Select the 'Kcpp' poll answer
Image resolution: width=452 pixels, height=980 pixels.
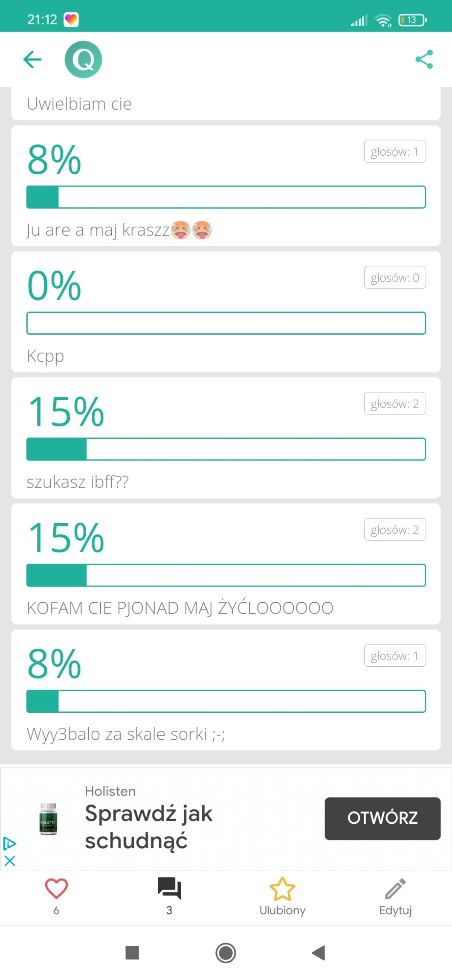click(x=45, y=356)
